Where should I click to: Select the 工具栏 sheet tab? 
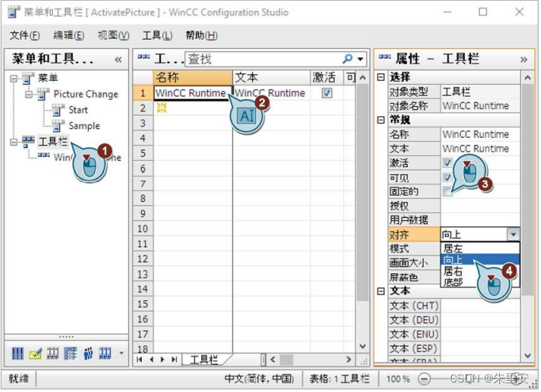click(x=204, y=360)
